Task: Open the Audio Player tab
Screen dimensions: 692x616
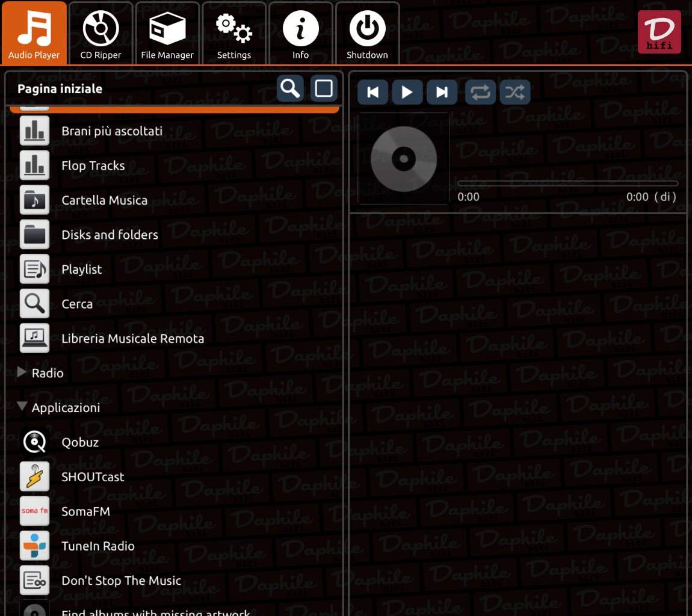Action: [x=34, y=32]
